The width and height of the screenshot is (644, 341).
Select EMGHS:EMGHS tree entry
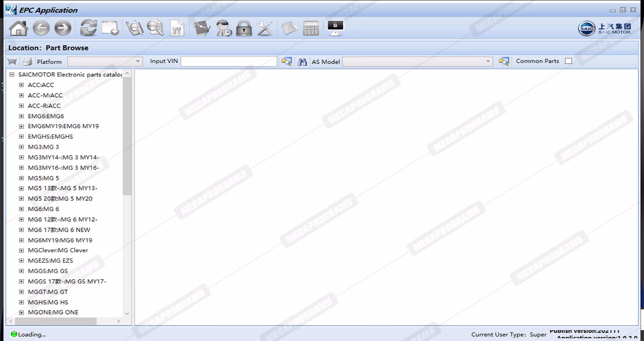point(50,136)
